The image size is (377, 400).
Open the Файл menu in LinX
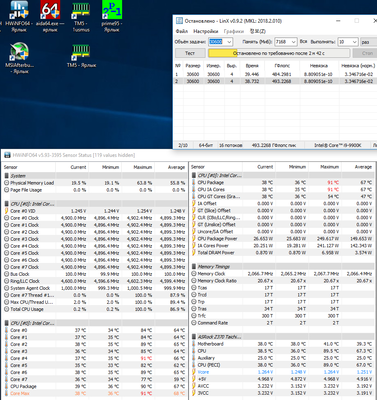[x=182, y=31]
